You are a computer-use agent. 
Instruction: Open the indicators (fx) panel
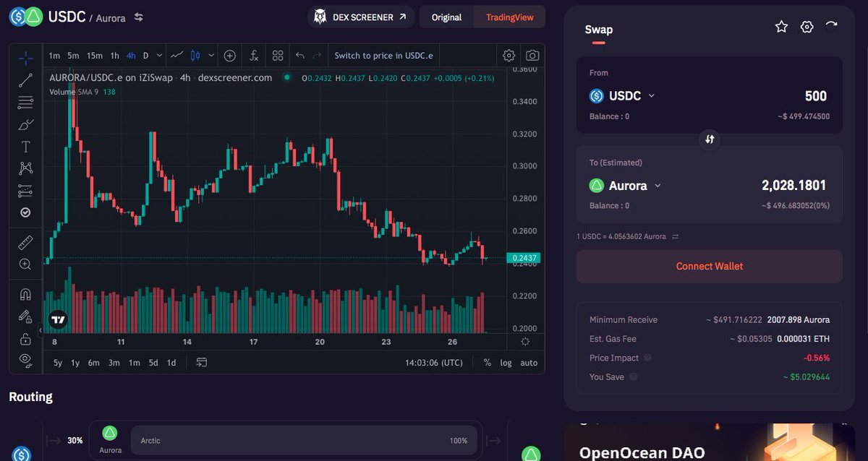point(252,55)
